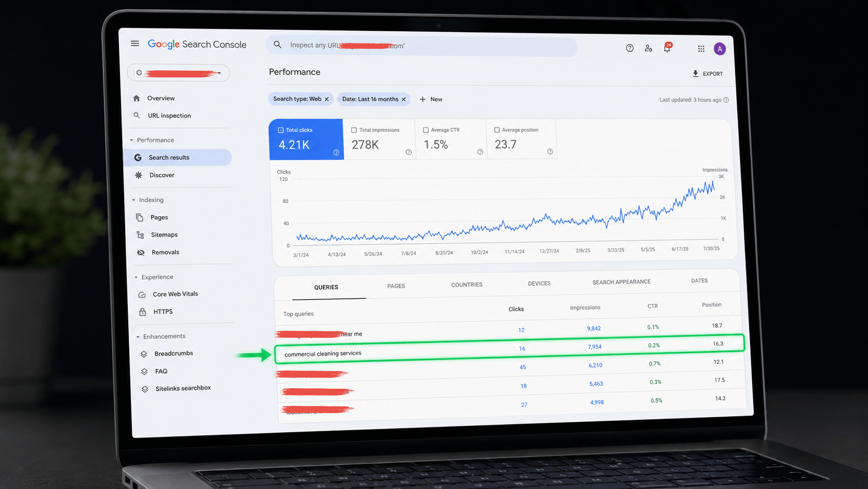868x489 pixels.
Task: Click the Discover asterisk icon
Action: click(x=139, y=175)
